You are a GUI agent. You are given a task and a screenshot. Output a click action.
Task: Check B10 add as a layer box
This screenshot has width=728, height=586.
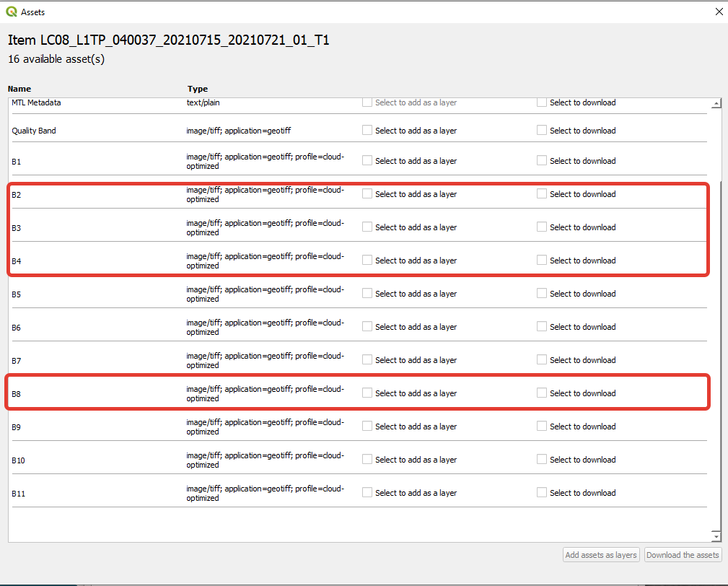click(x=367, y=460)
